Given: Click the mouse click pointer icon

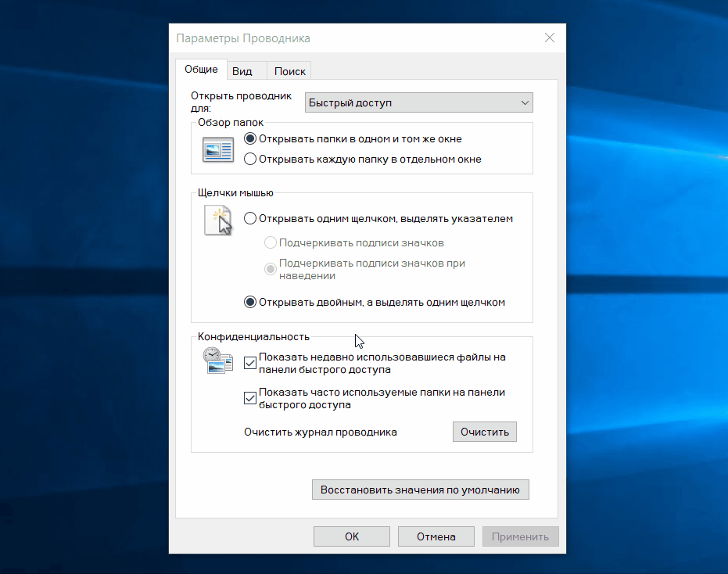Looking at the screenshot, I should (218, 220).
